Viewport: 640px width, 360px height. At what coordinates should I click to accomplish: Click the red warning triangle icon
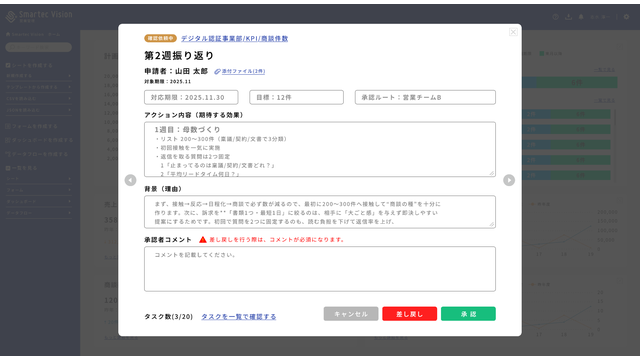[x=202, y=240]
